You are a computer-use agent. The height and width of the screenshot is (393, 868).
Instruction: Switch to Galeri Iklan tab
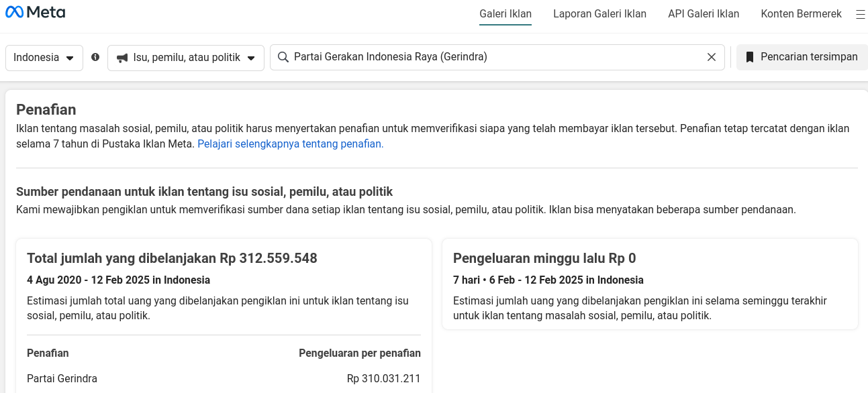505,13
